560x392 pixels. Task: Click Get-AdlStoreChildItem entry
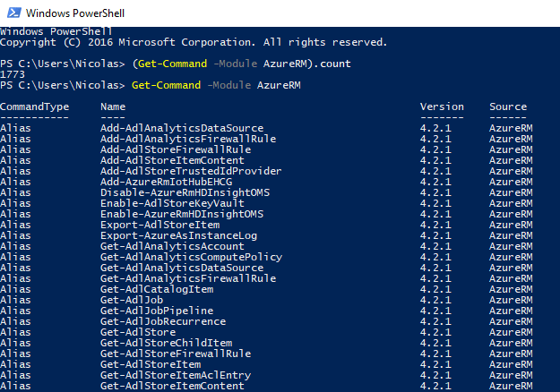point(167,343)
